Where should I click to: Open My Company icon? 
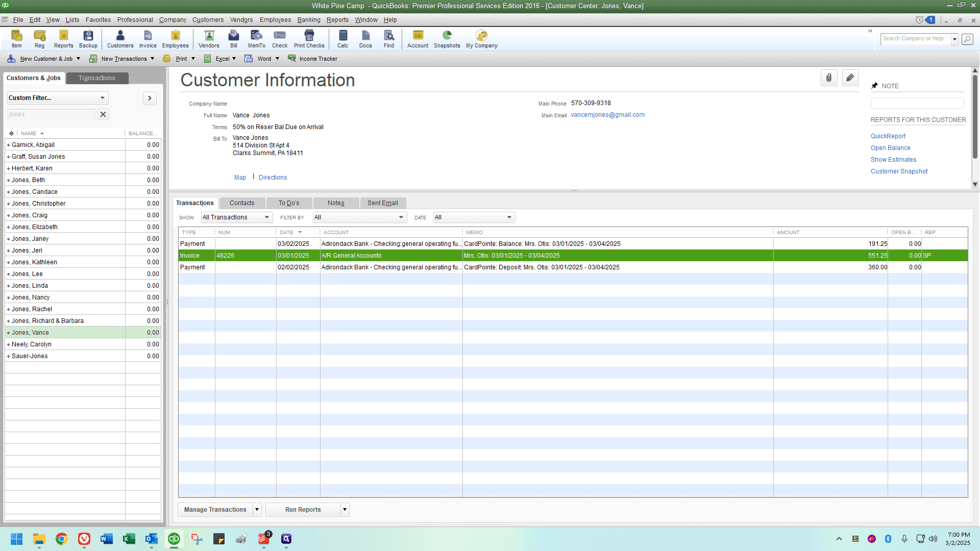pyautogui.click(x=482, y=39)
